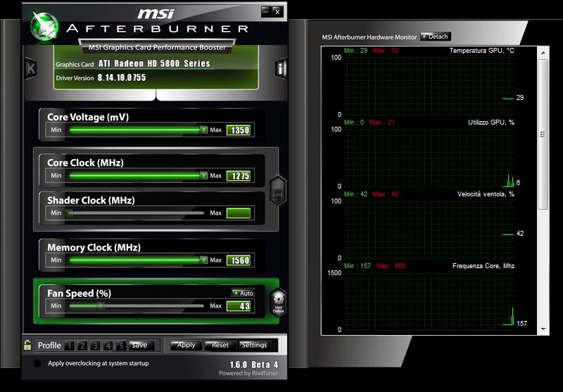Select profile slot 4
This screenshot has width=563, height=392.
point(108,346)
